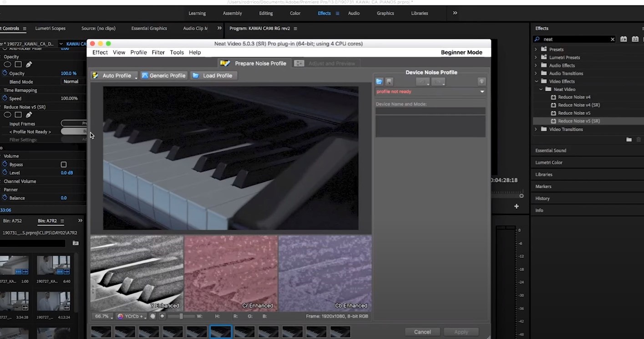The width and height of the screenshot is (644, 339).
Task: Adjust the slider next to the brightness icon
Action: coord(181,316)
